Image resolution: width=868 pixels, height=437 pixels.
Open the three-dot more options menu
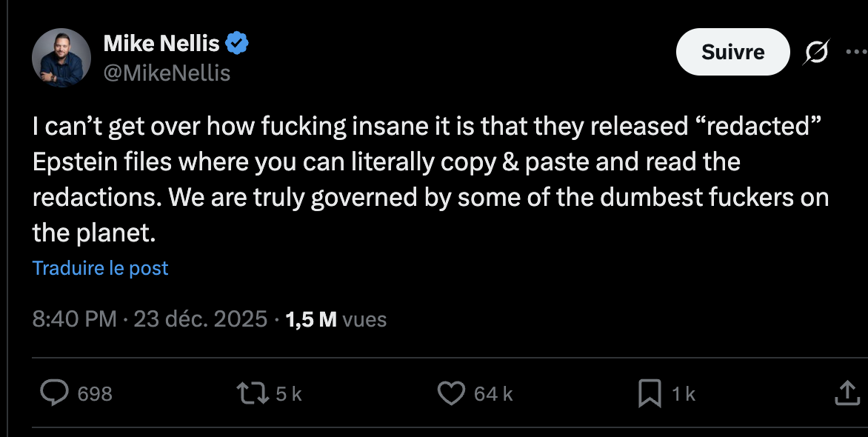(855, 52)
